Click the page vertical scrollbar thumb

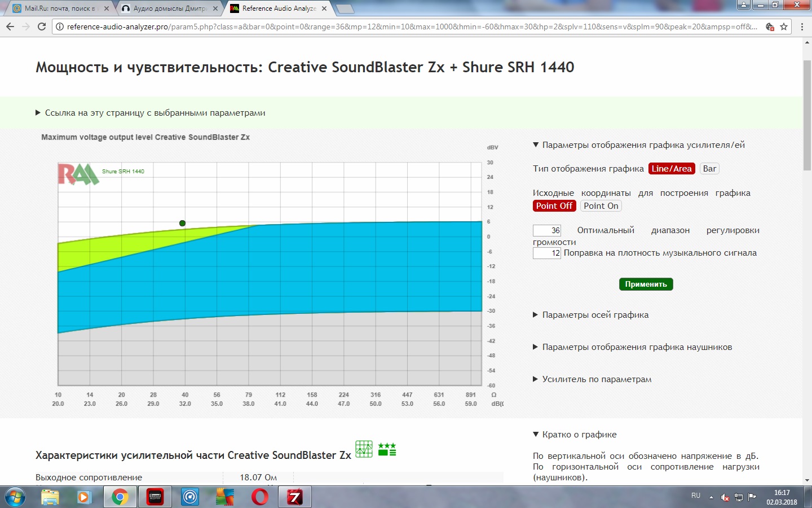pos(807,114)
